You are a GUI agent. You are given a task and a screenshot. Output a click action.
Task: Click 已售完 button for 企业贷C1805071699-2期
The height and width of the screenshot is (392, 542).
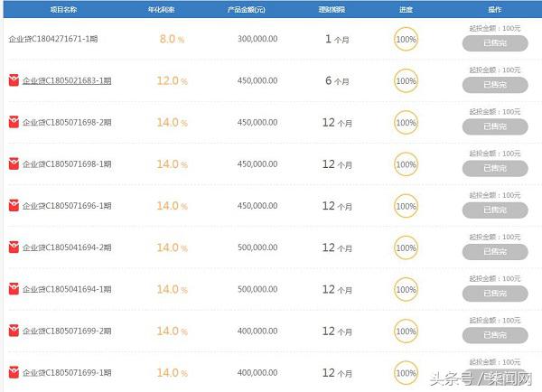495,335
